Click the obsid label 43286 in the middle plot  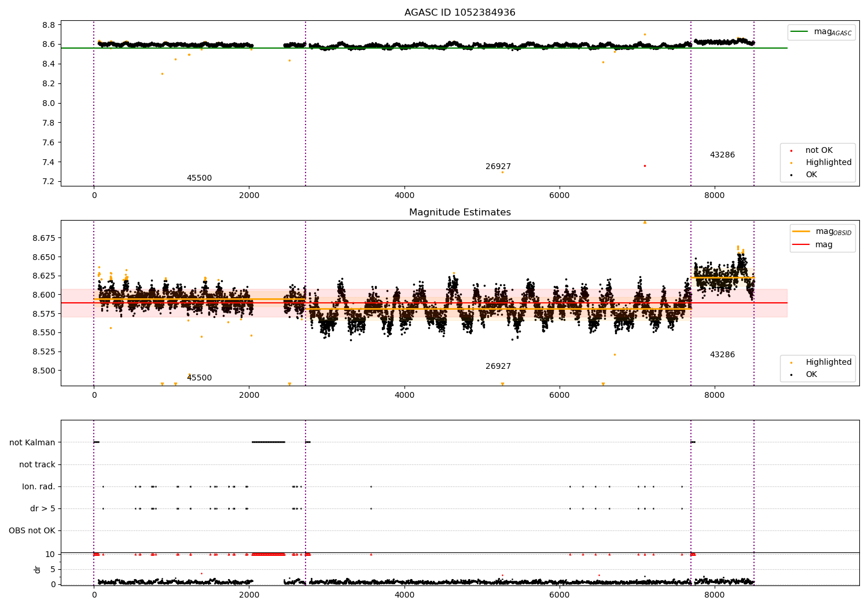tap(722, 355)
